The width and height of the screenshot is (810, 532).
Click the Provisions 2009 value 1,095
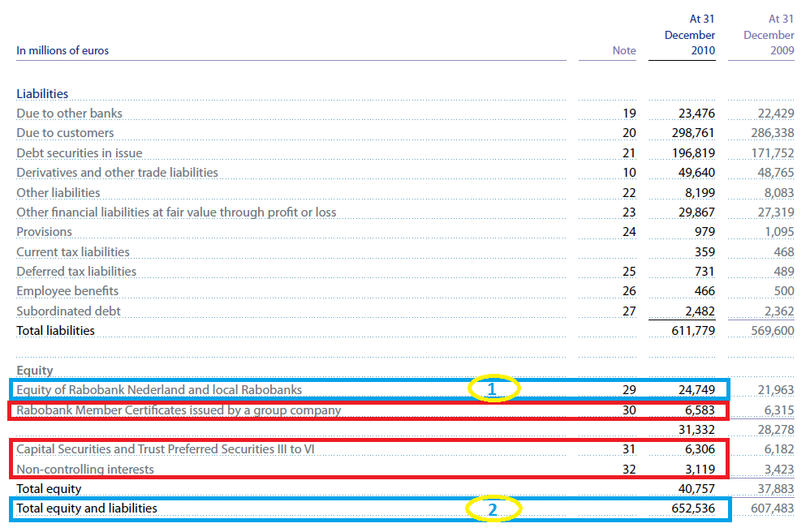point(779,232)
